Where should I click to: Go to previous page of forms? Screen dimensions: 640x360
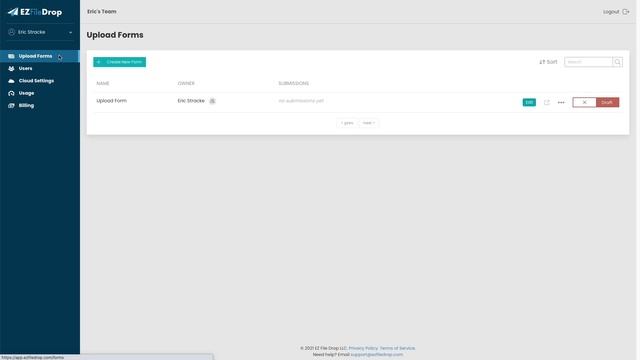347,123
